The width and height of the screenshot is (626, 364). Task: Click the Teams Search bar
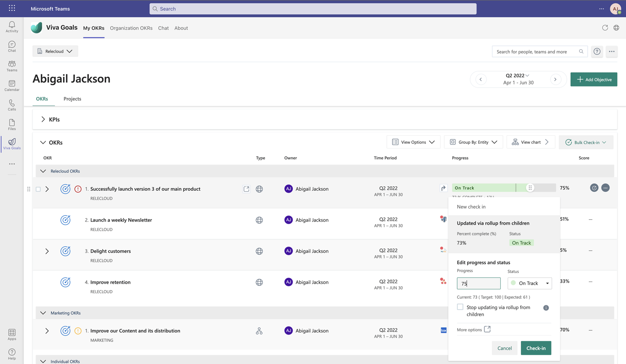(x=313, y=9)
